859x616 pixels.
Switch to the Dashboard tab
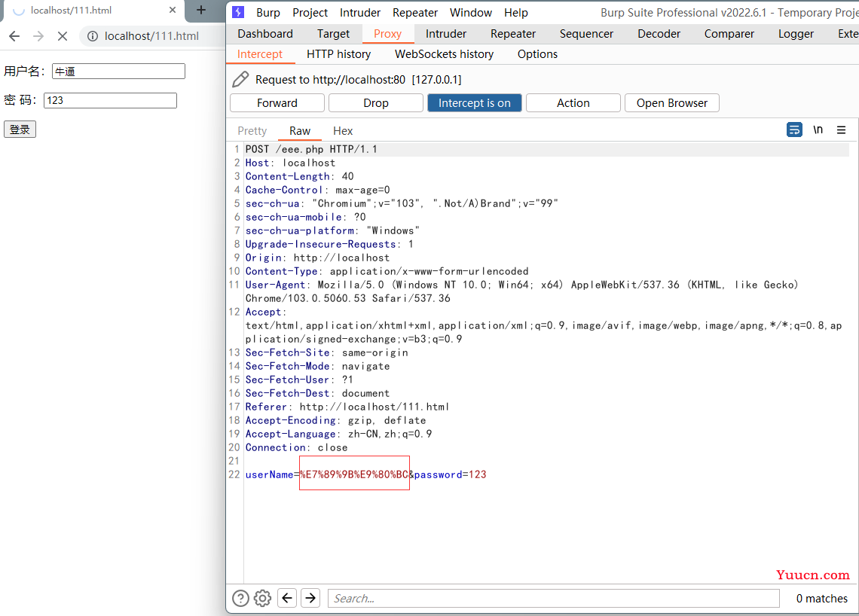[x=265, y=34]
